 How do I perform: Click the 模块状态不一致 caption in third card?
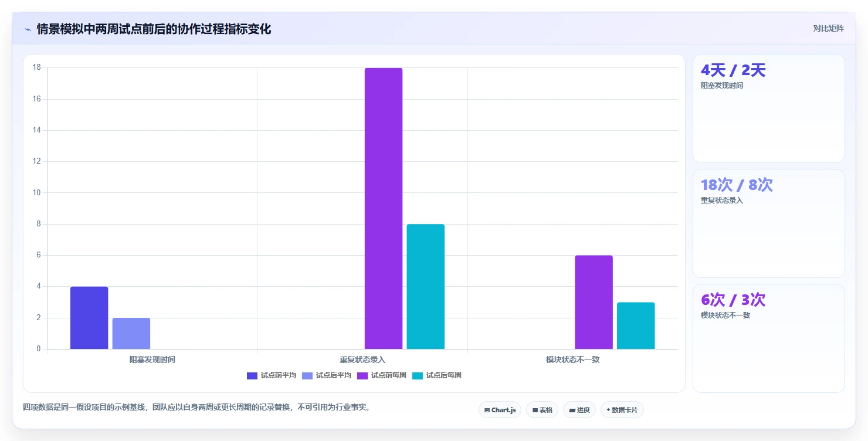pyautogui.click(x=725, y=316)
